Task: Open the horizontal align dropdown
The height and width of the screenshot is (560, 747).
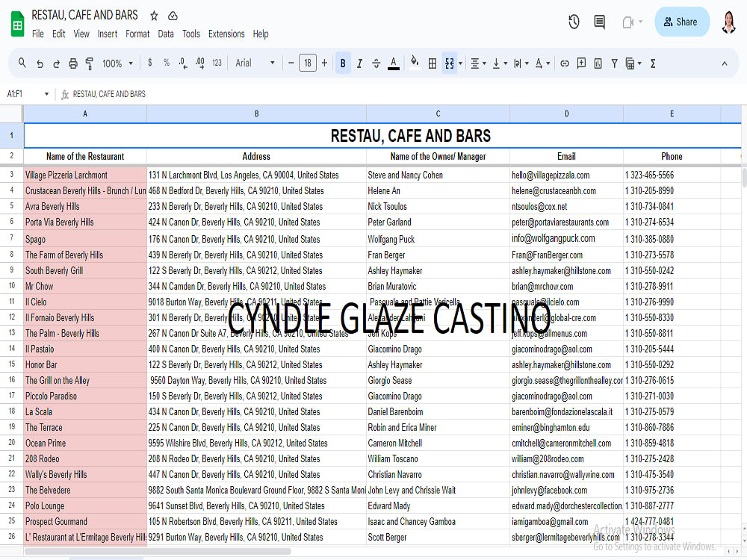Action: tap(478, 63)
